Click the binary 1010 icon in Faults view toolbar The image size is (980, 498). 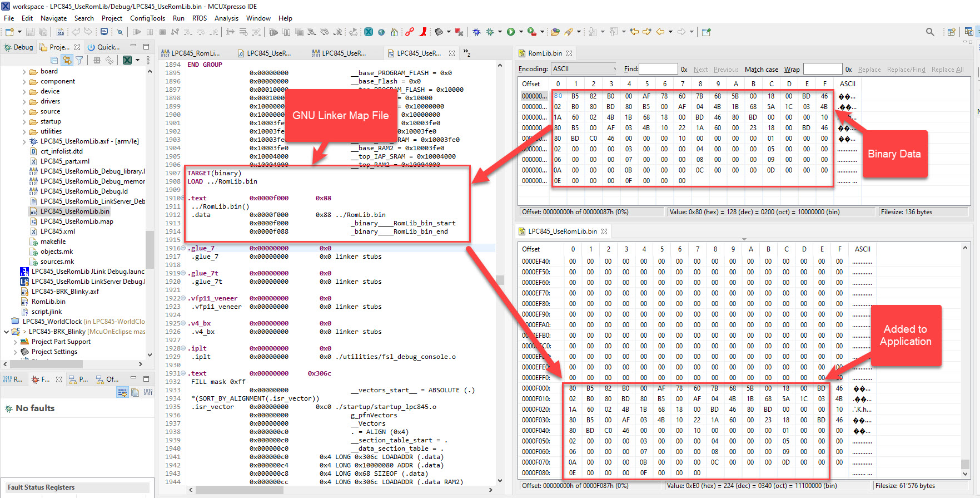148,393
